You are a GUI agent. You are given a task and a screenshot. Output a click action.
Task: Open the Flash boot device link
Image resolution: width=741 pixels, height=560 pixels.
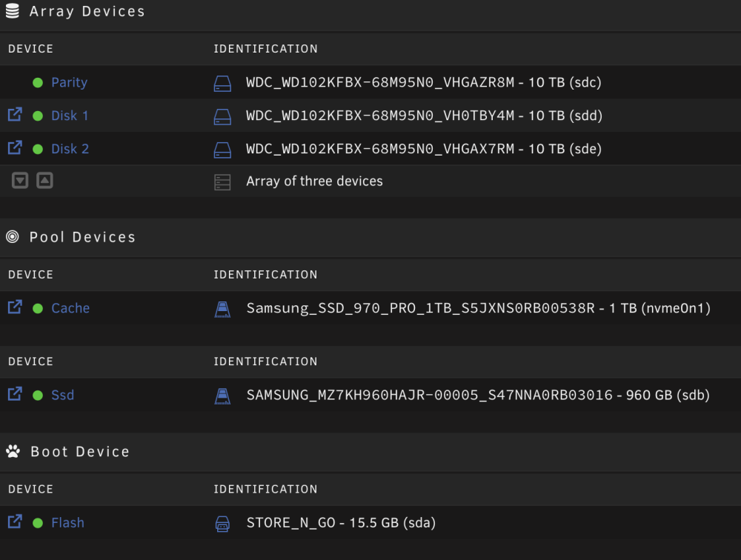point(67,523)
